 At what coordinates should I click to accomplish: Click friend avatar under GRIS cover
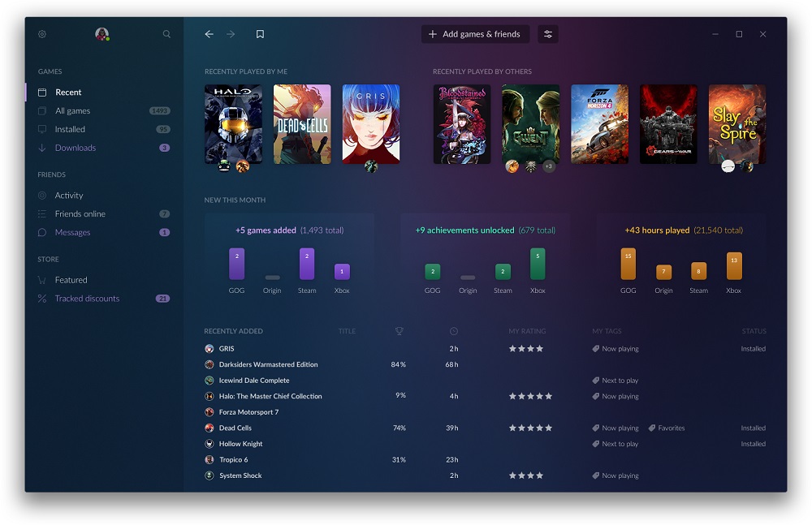coord(371,166)
